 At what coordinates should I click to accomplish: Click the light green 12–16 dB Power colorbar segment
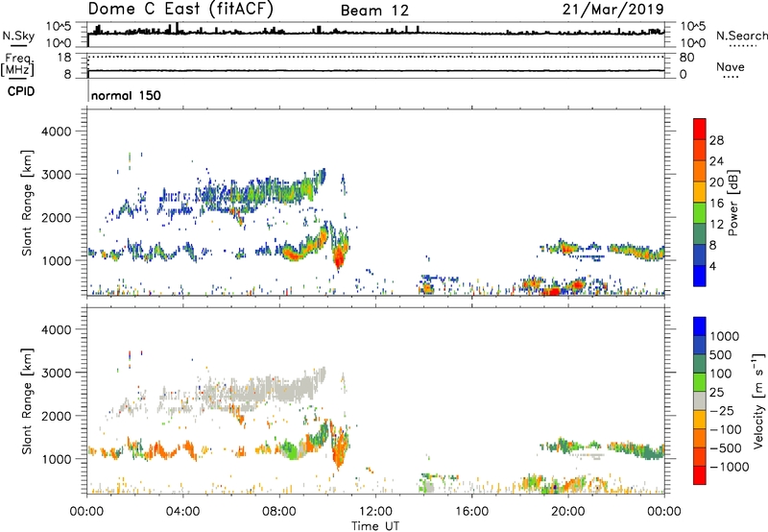tap(700, 213)
